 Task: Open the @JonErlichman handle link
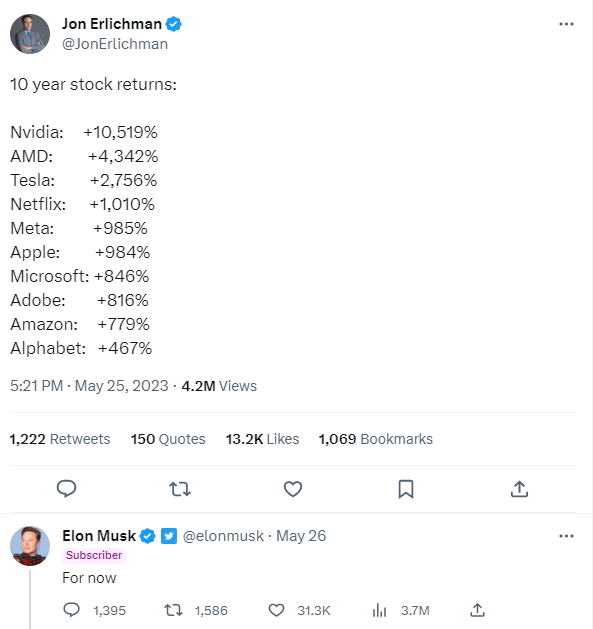point(115,44)
